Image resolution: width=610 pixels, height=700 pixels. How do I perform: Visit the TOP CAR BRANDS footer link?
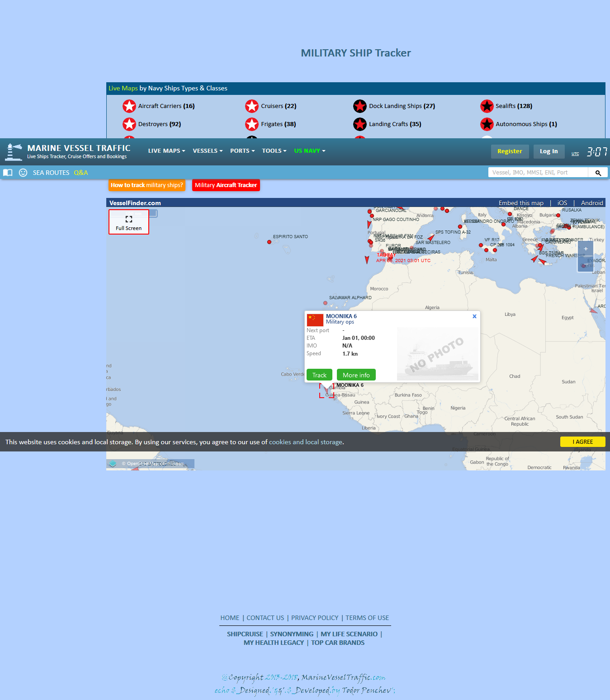pyautogui.click(x=338, y=643)
